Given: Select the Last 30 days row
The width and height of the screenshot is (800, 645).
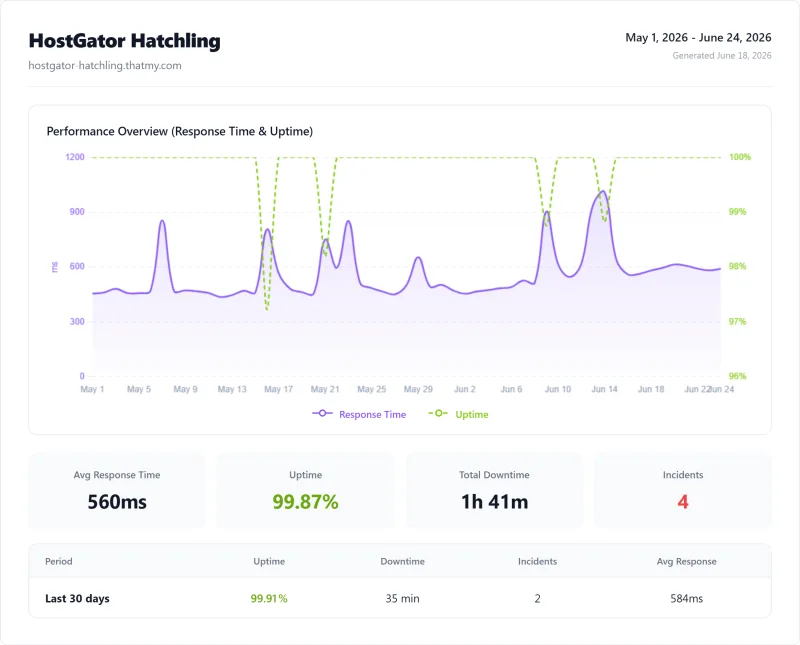Looking at the screenshot, I should point(400,598).
